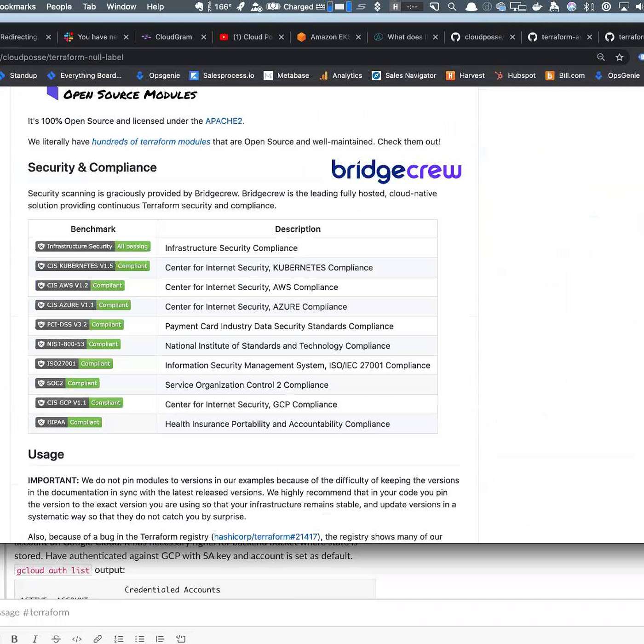The height and width of the screenshot is (644, 644).
Task: Open the hashicorp/terraform#21417 issue link
Action: point(266,537)
